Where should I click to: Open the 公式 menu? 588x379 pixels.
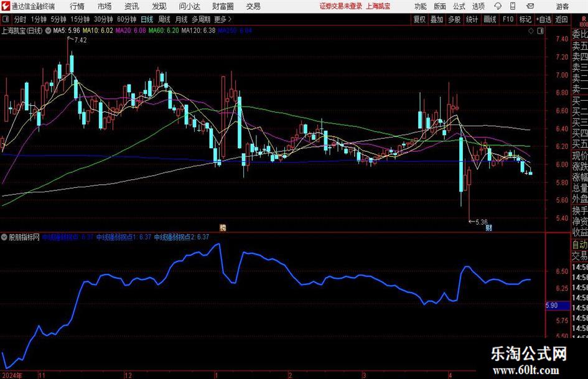tap(459, 6)
